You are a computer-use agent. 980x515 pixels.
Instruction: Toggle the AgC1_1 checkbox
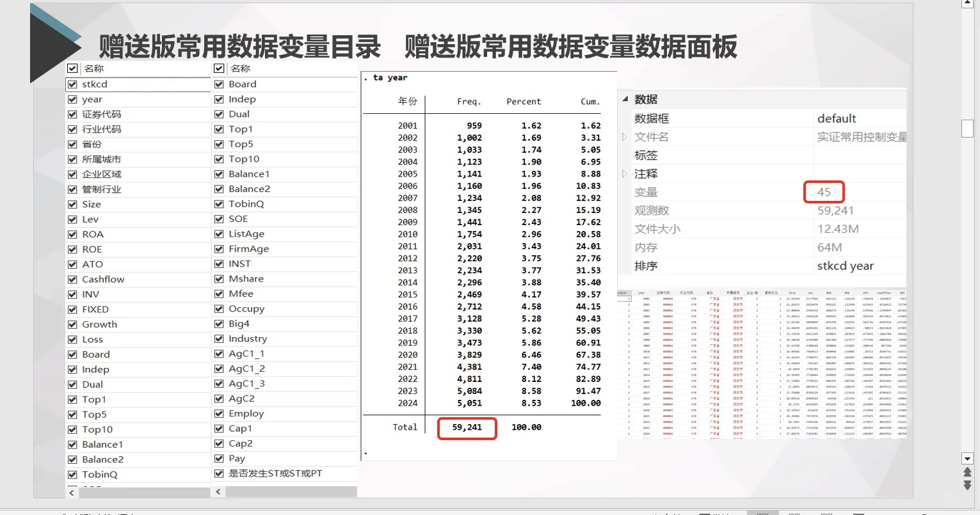[x=219, y=354]
